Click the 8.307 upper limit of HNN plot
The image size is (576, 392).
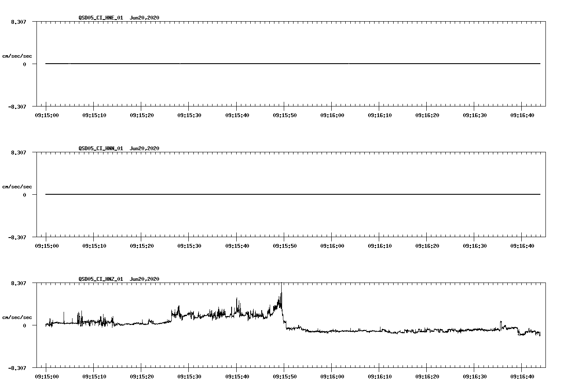click(x=19, y=152)
